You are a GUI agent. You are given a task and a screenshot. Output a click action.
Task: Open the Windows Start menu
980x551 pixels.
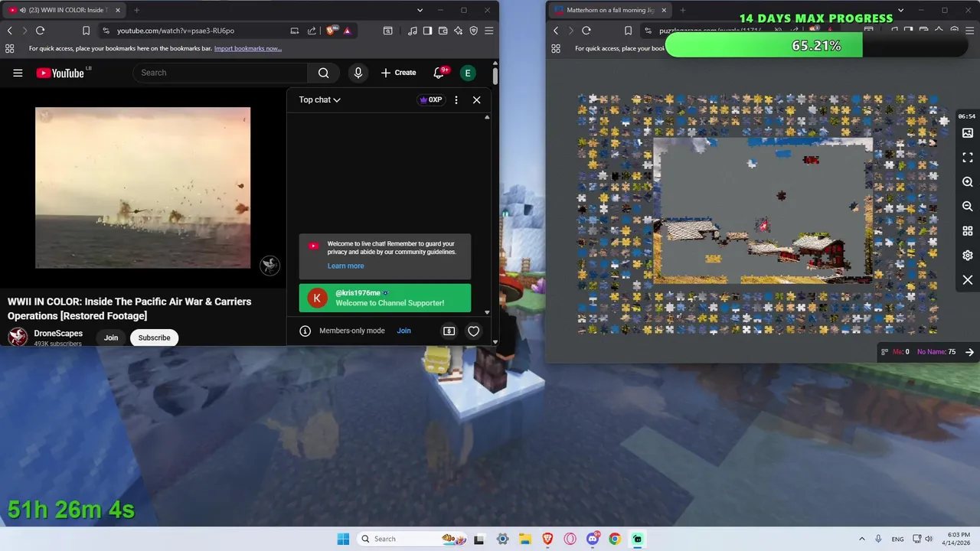click(342, 539)
